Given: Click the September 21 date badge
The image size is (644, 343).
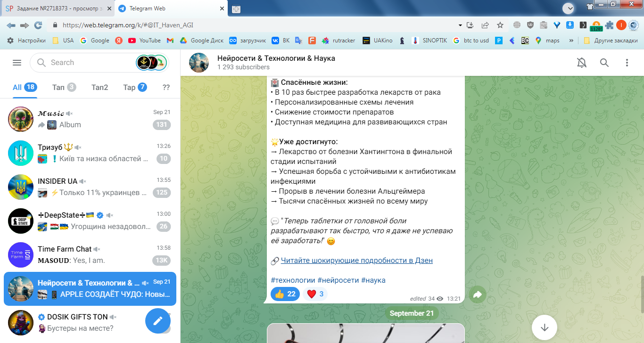Looking at the screenshot, I should (x=412, y=313).
